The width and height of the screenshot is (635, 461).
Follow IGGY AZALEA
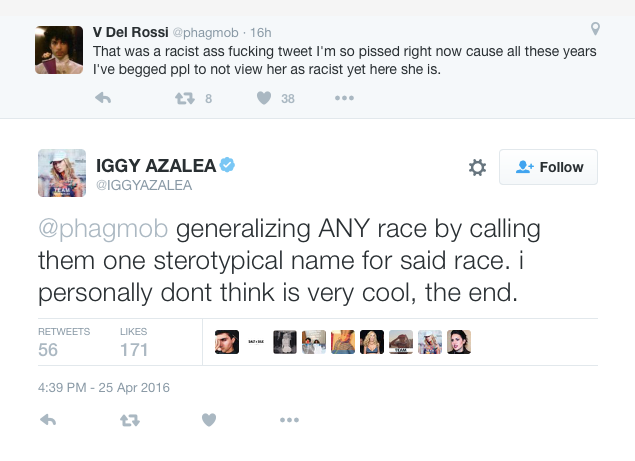coord(548,168)
